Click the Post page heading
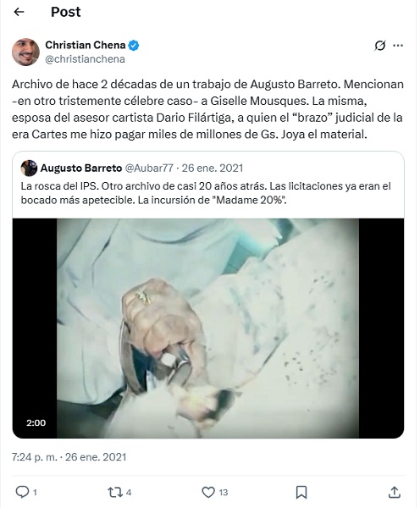 point(66,12)
